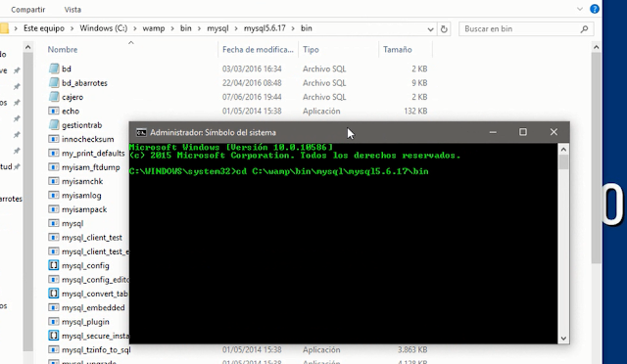Open the command prompt system menu icon

click(141, 132)
